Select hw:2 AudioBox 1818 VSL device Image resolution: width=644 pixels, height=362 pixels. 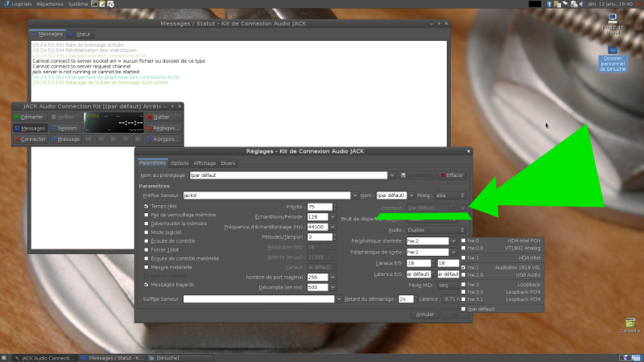pos(502,267)
